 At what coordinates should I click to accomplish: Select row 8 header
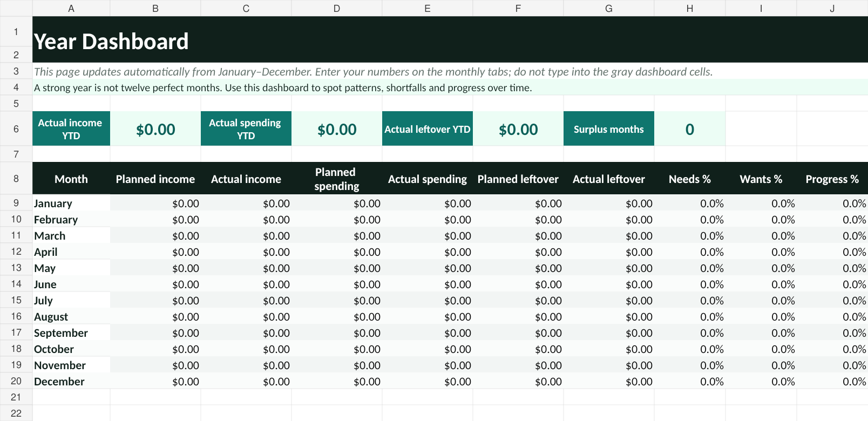pyautogui.click(x=16, y=178)
